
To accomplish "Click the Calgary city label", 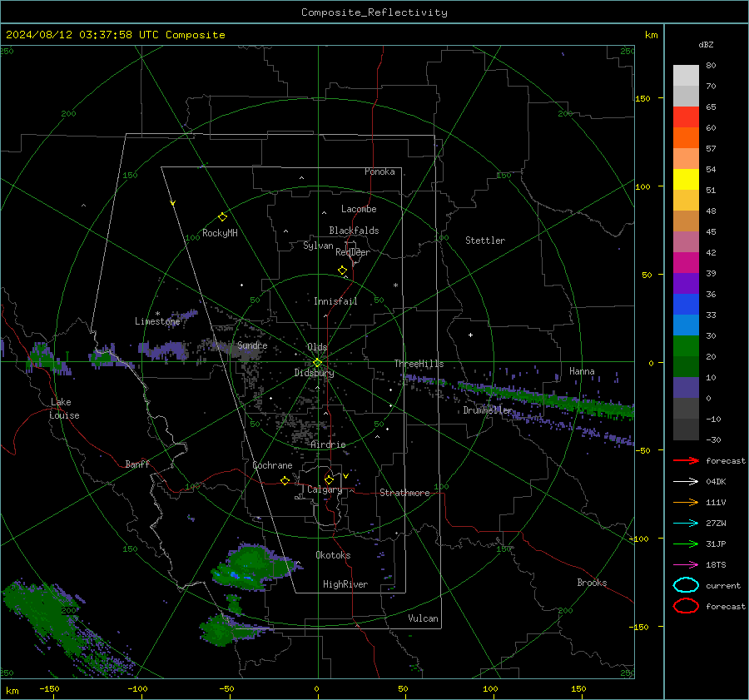I will (325, 489).
